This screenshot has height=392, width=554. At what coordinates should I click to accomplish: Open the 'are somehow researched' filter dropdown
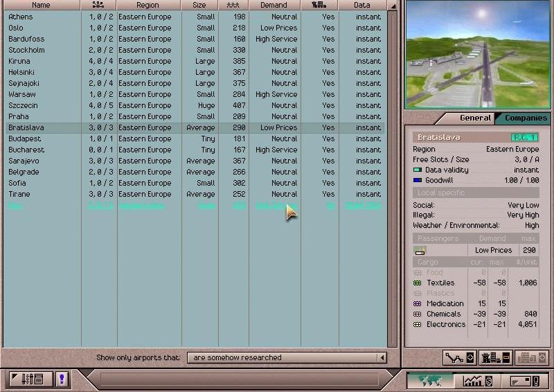point(287,357)
